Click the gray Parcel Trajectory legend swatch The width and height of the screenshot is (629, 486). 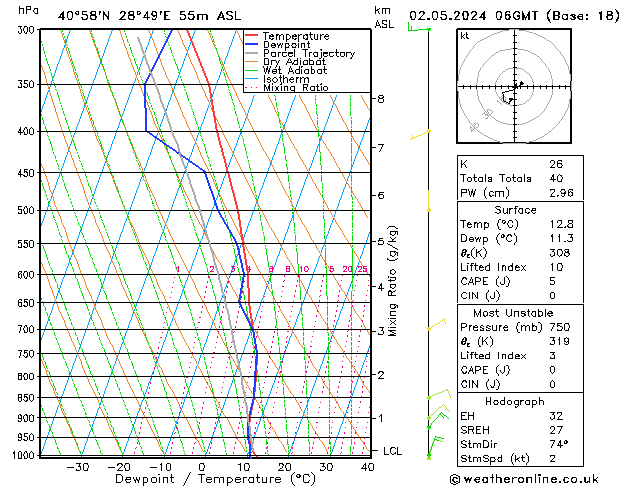pyautogui.click(x=252, y=53)
